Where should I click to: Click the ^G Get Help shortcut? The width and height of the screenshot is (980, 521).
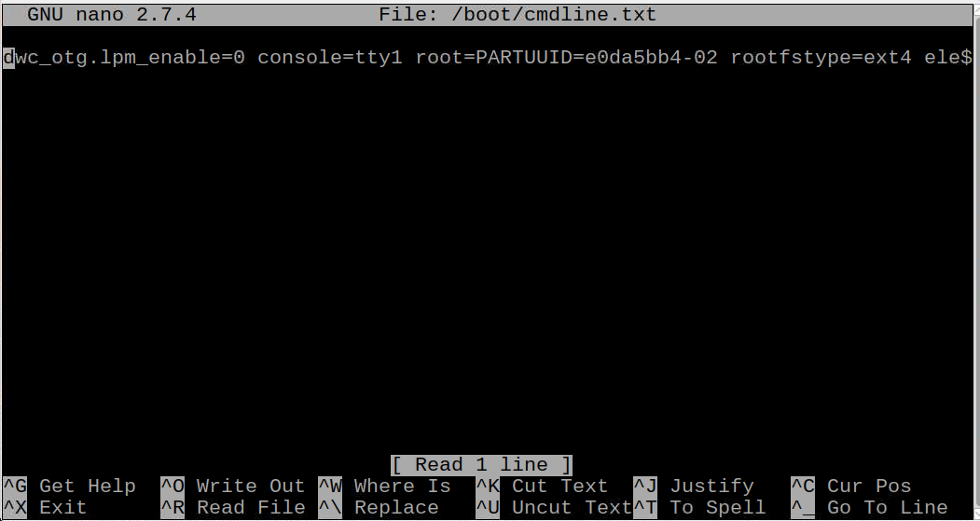click(69, 486)
